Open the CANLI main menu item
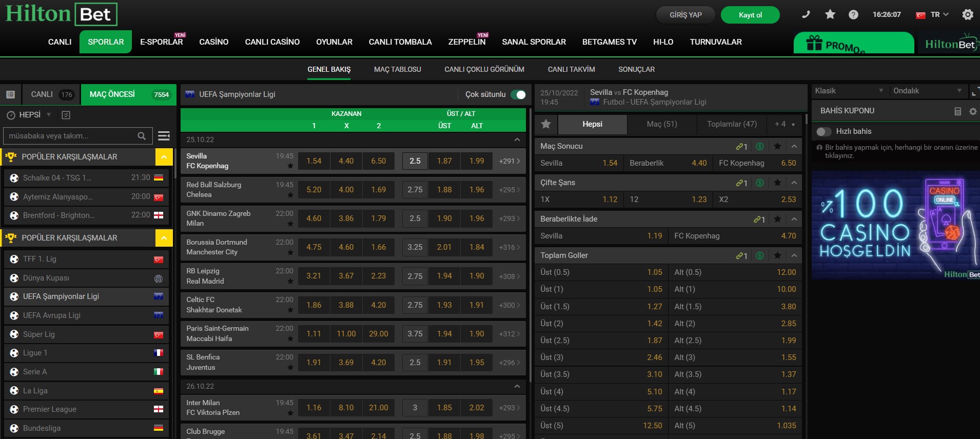Image resolution: width=980 pixels, height=439 pixels. (60, 42)
